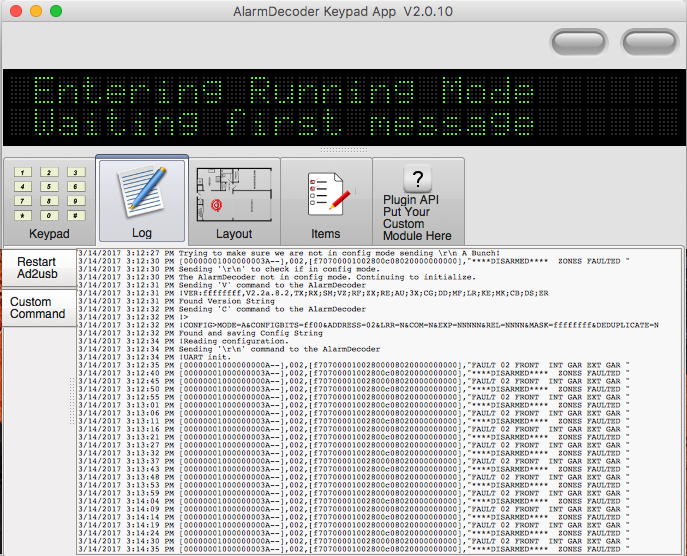Click the green zoom window button

(x=56, y=11)
